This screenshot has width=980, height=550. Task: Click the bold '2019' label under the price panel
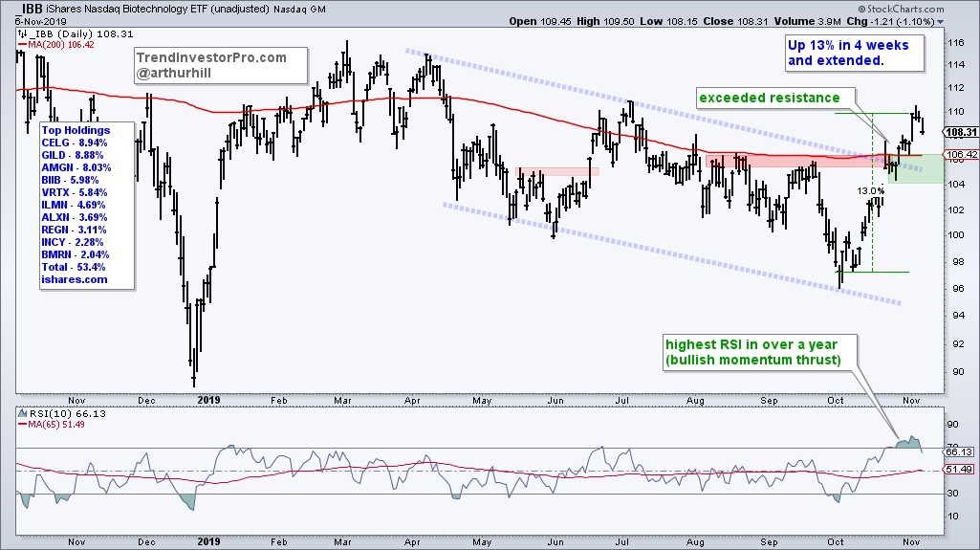(208, 400)
